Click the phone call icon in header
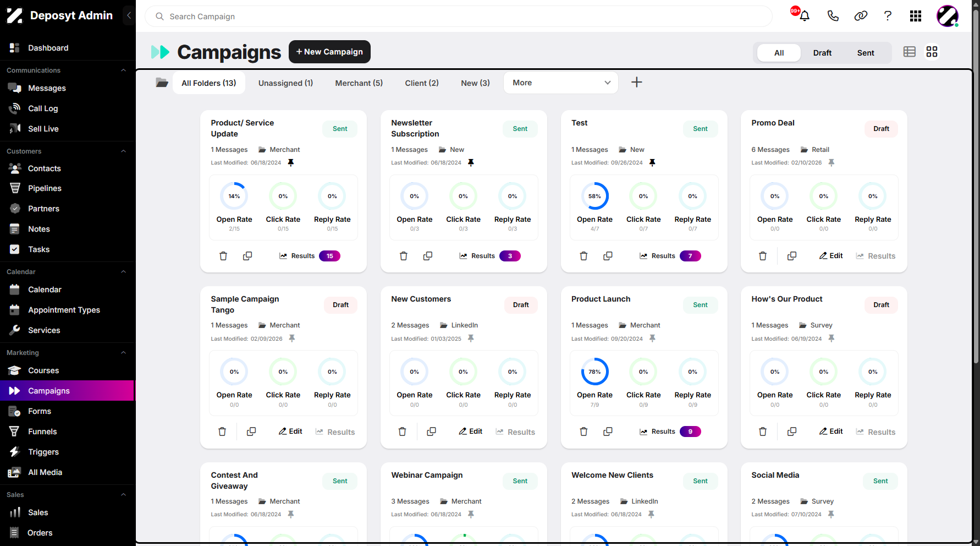980x546 pixels. pyautogui.click(x=833, y=16)
